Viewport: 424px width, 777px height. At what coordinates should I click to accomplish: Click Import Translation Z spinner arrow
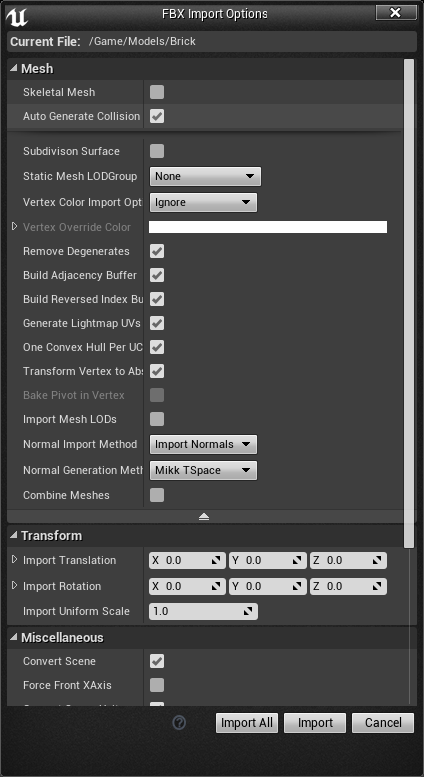377,560
